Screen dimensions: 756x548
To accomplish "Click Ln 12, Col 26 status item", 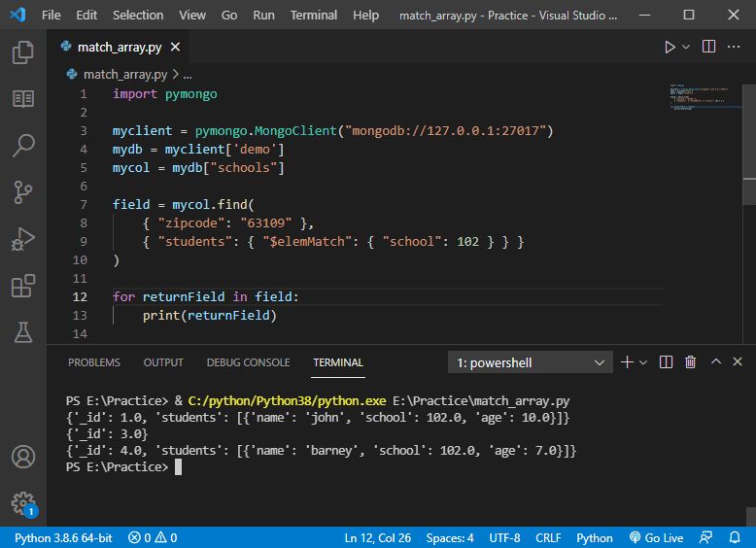I will (x=378, y=538).
